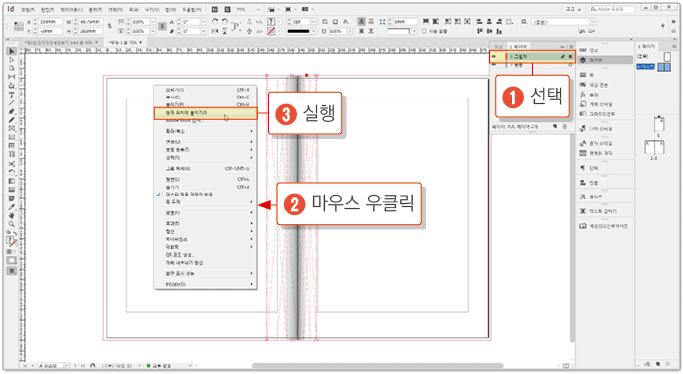
Task: Select the Eyedropper tool
Action: pyautogui.click(x=12, y=207)
